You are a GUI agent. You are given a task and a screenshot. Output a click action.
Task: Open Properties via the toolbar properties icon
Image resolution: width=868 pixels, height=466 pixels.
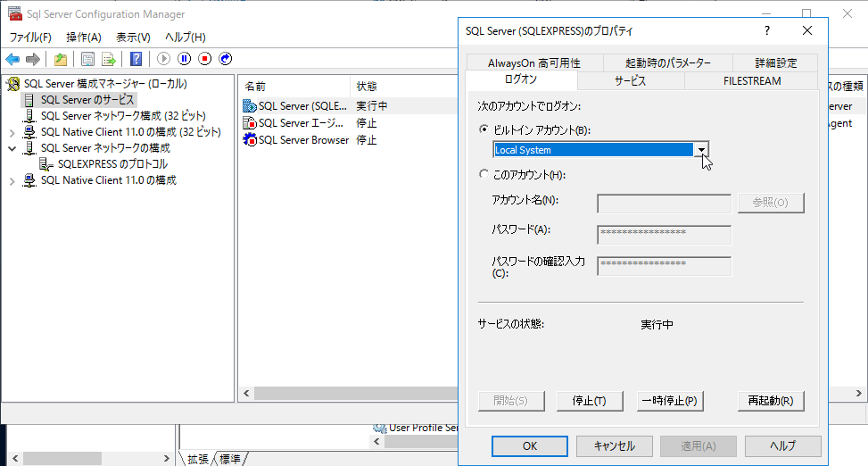(x=87, y=59)
